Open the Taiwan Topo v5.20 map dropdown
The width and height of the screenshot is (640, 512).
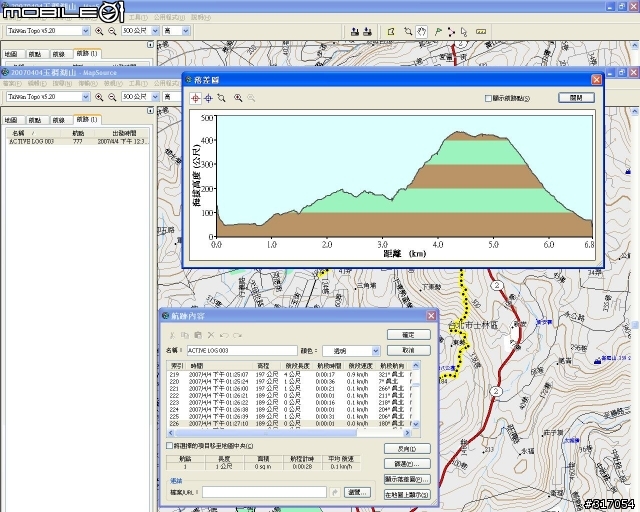click(85, 96)
